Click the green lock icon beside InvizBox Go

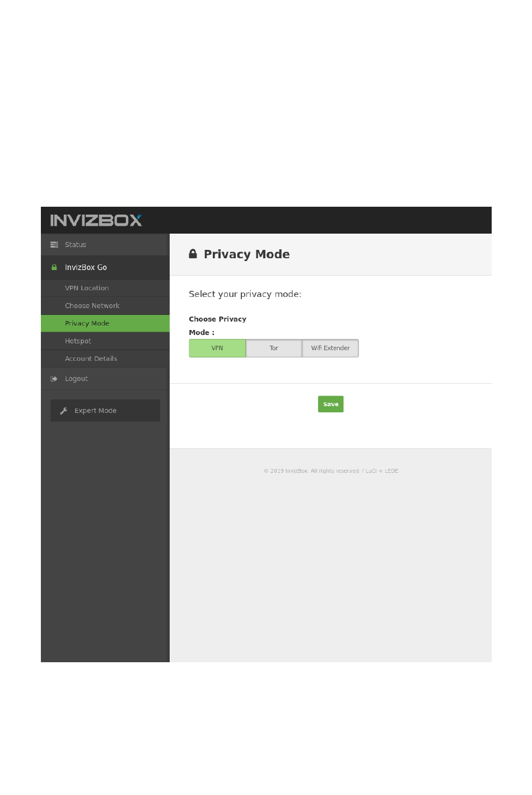pos(54,267)
